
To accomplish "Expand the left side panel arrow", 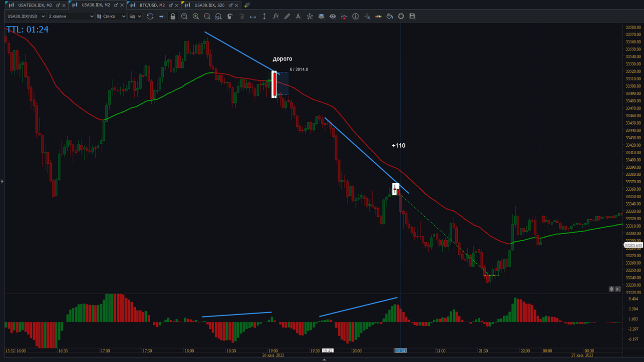I will [2, 181].
